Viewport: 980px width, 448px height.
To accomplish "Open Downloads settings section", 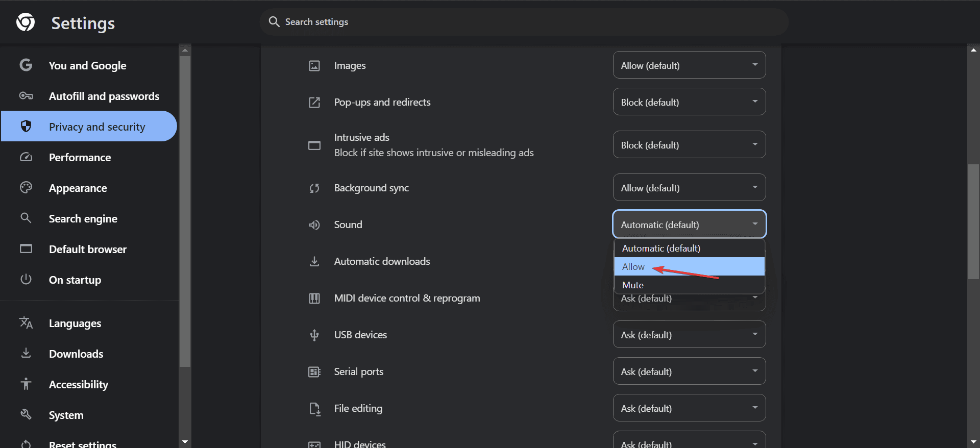I will [x=89, y=354].
